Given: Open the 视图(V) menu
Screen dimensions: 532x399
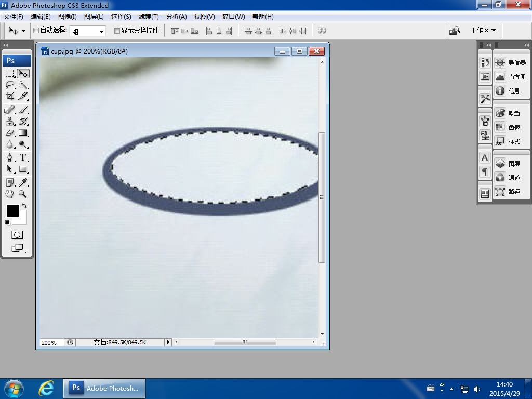Looking at the screenshot, I should (204, 16).
